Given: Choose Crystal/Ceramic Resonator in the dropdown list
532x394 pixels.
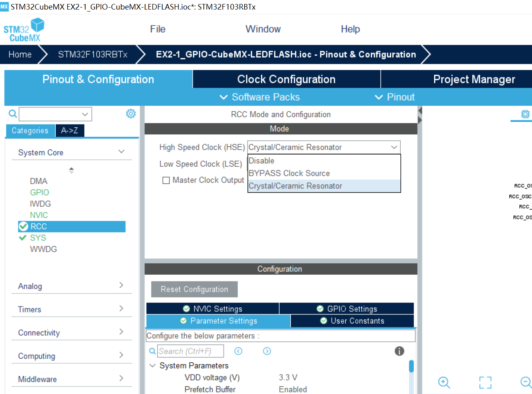Looking at the screenshot, I should pyautogui.click(x=324, y=186).
